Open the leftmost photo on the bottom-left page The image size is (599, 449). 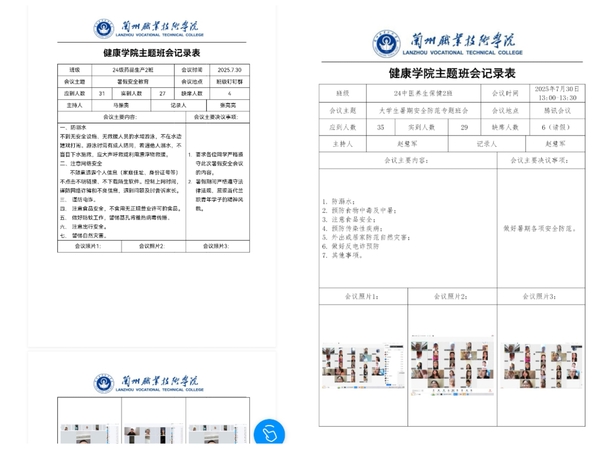click(89, 433)
